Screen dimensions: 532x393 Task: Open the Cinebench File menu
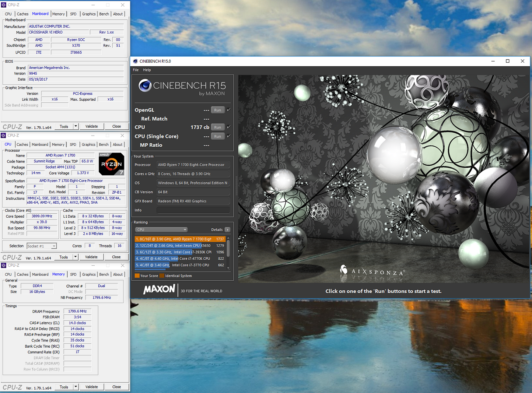(x=136, y=70)
